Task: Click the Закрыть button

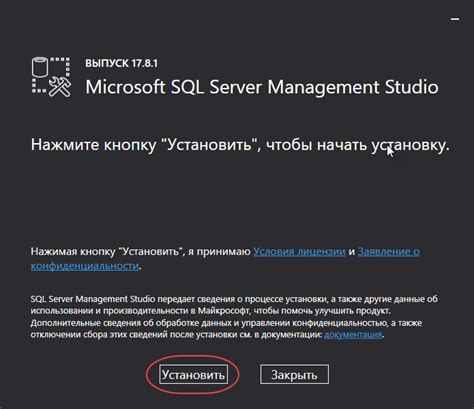Action: (x=294, y=374)
